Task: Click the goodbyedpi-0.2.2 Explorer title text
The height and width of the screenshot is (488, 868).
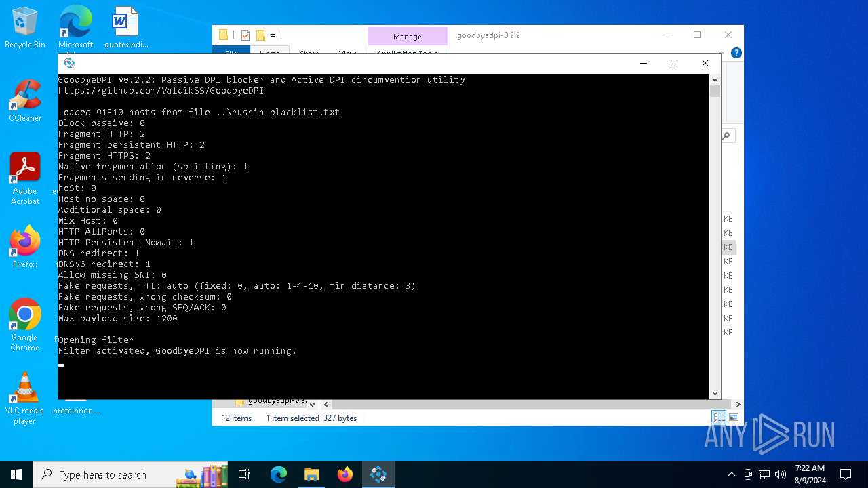Action: [x=488, y=35]
